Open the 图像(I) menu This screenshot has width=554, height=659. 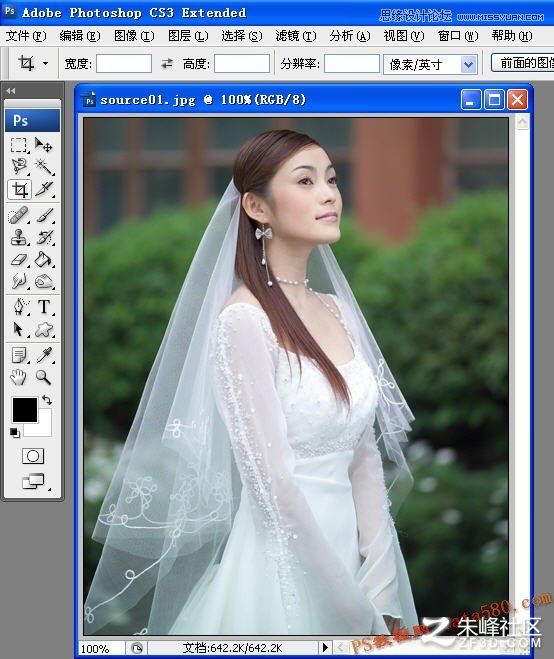coord(134,36)
